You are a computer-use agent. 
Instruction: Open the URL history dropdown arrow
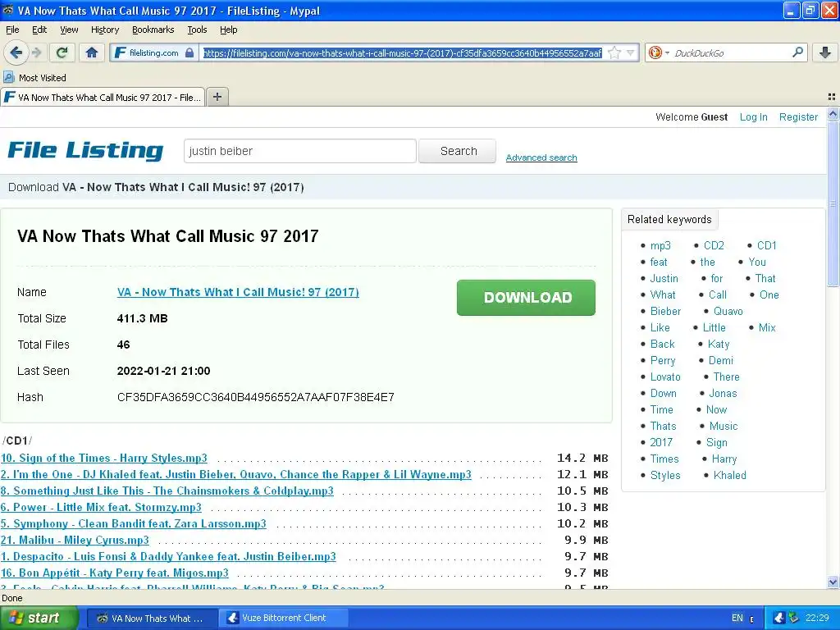pos(631,52)
